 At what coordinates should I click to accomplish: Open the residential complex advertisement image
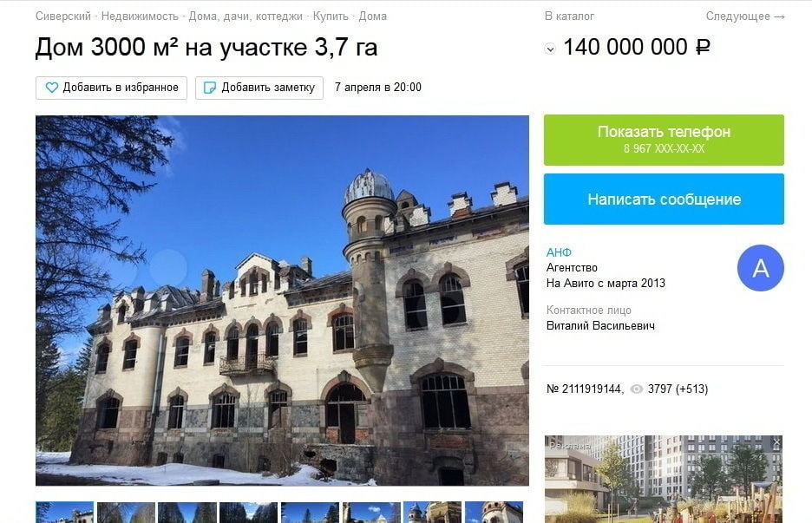click(664, 479)
